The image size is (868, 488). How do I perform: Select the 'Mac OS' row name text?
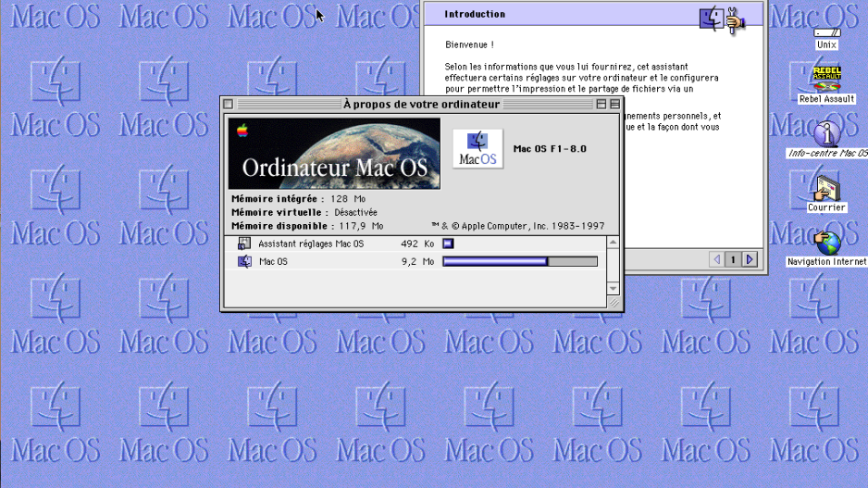pyautogui.click(x=274, y=261)
